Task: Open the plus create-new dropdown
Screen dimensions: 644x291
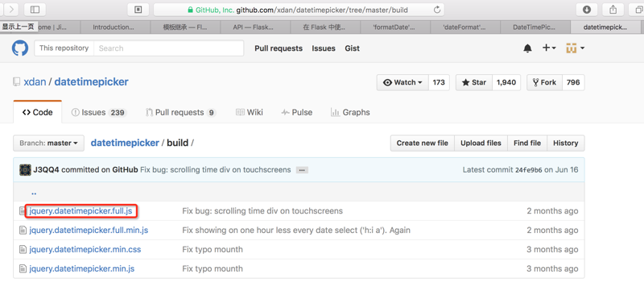Action: click(x=549, y=48)
